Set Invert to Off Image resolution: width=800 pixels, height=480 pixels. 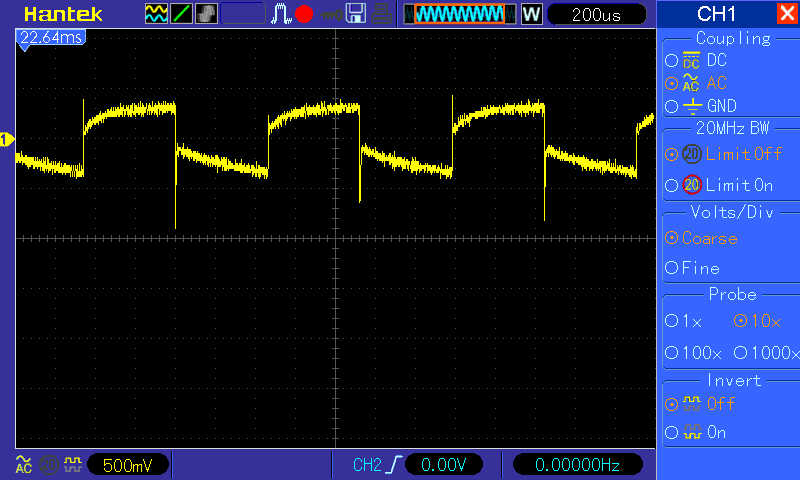pyautogui.click(x=671, y=405)
